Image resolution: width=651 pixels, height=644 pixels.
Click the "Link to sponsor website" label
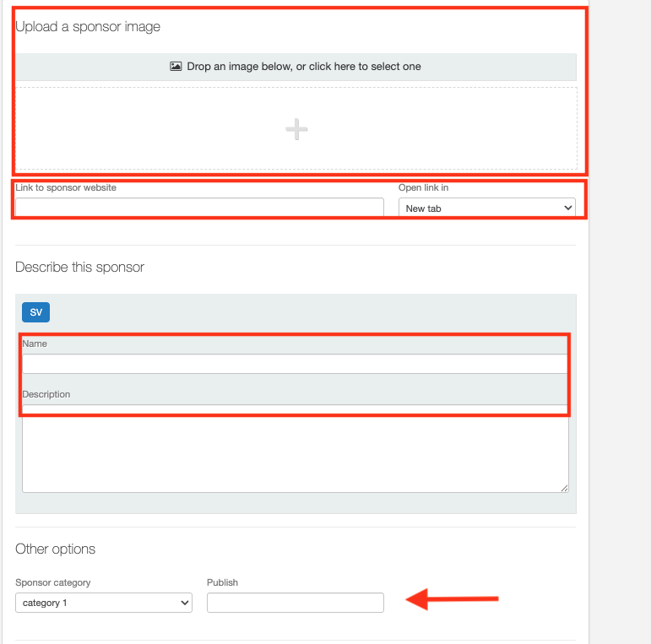click(x=66, y=187)
